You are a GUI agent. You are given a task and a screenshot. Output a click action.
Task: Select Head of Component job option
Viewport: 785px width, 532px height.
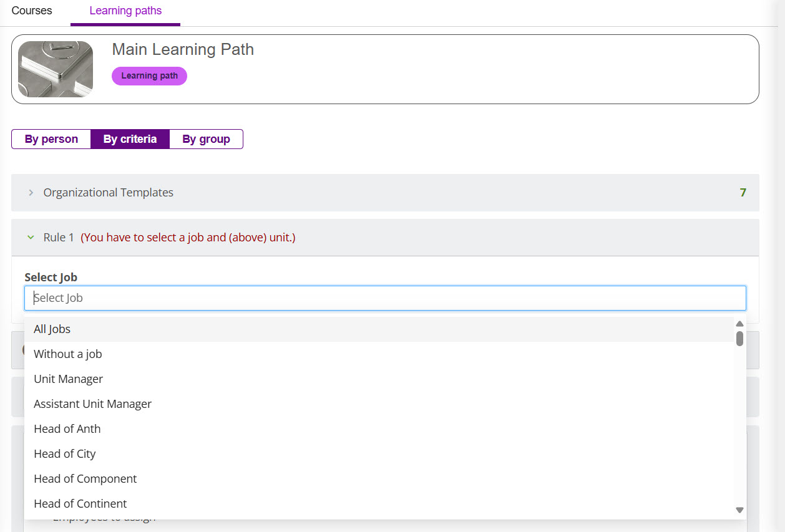85,479
